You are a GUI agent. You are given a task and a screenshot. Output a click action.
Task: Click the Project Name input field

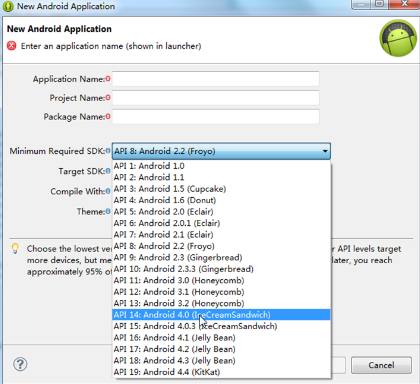click(216, 98)
